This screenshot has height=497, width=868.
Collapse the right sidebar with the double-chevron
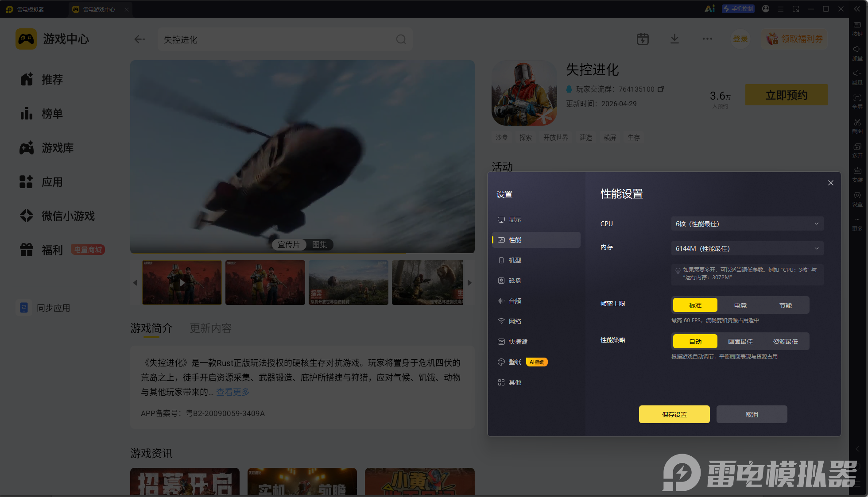[857, 9]
